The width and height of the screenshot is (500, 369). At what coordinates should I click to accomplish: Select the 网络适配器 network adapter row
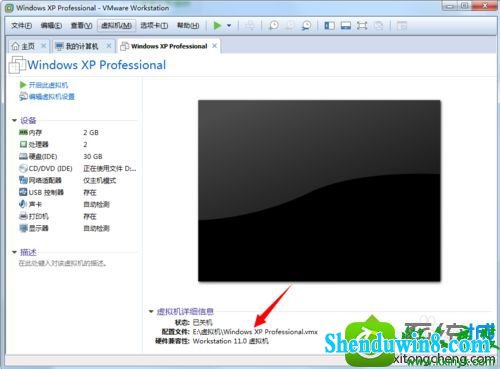[77, 180]
